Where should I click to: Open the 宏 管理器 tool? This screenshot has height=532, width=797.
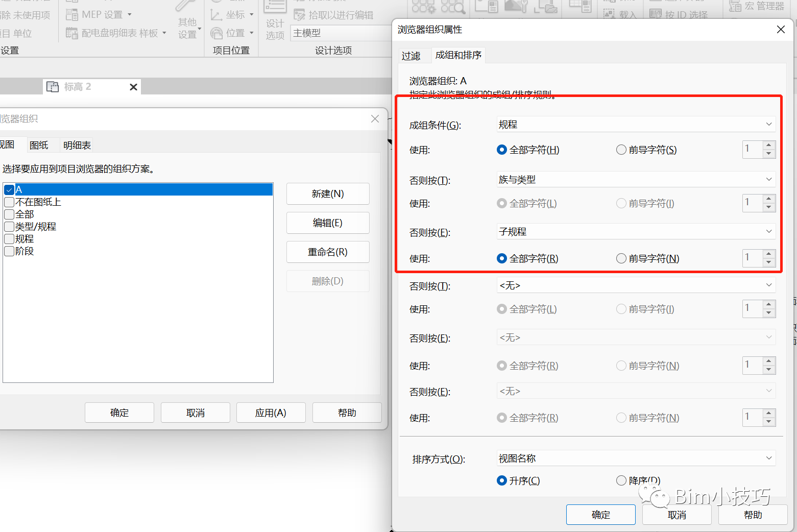coord(756,6)
